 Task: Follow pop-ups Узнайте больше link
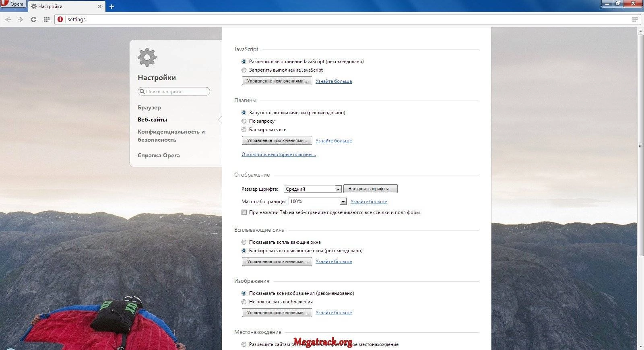click(334, 261)
